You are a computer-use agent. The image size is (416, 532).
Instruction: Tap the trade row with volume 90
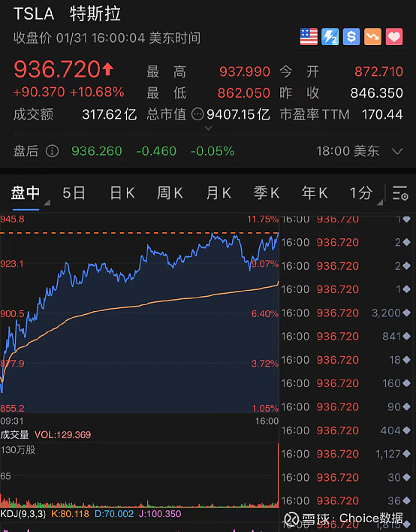coord(346,407)
